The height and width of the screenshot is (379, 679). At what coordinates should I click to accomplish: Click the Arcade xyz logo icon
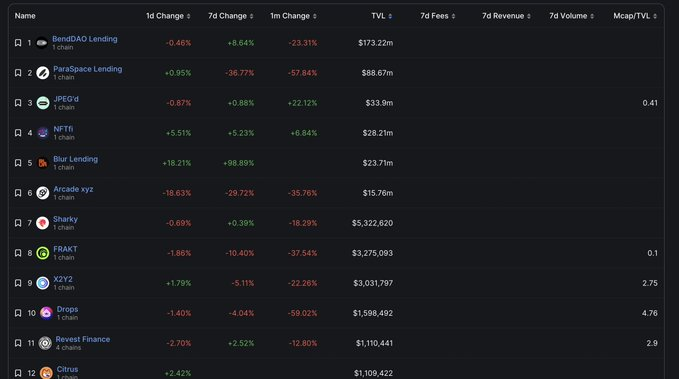pyautogui.click(x=42, y=193)
